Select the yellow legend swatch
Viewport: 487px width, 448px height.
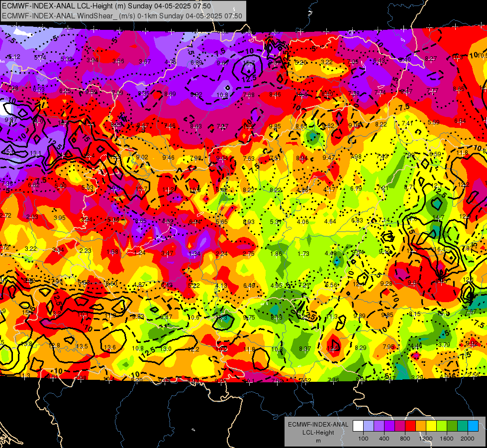(431, 426)
